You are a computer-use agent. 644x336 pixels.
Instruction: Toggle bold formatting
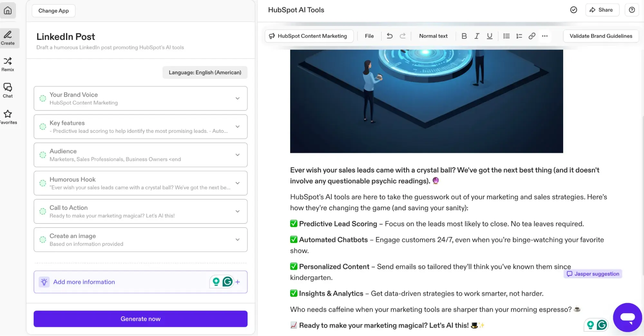point(464,36)
